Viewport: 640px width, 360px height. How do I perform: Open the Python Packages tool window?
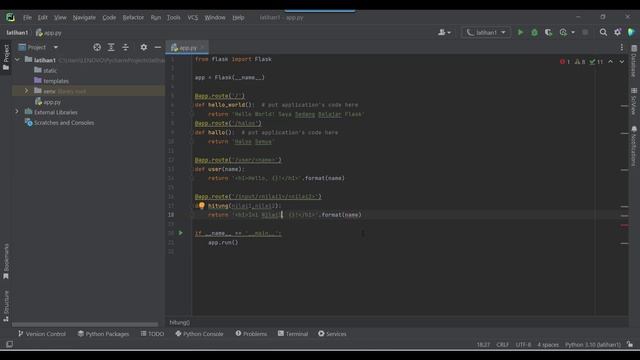[103, 334]
